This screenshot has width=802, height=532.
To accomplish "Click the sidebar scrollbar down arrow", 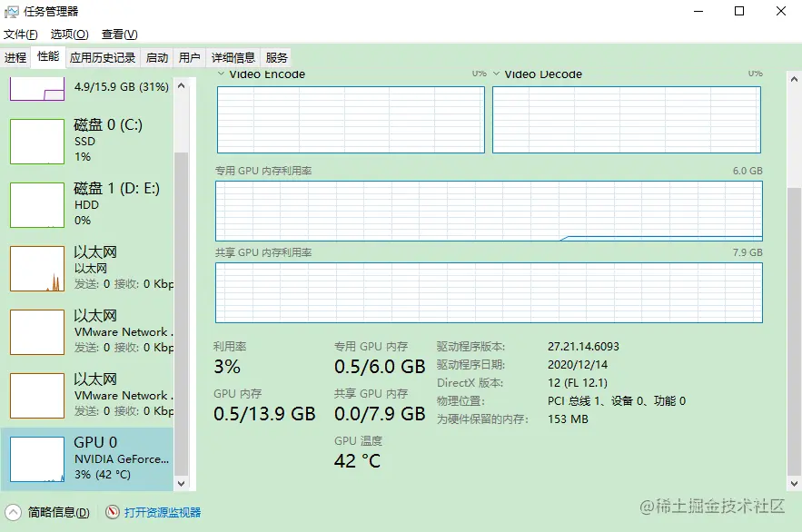I will [181, 483].
